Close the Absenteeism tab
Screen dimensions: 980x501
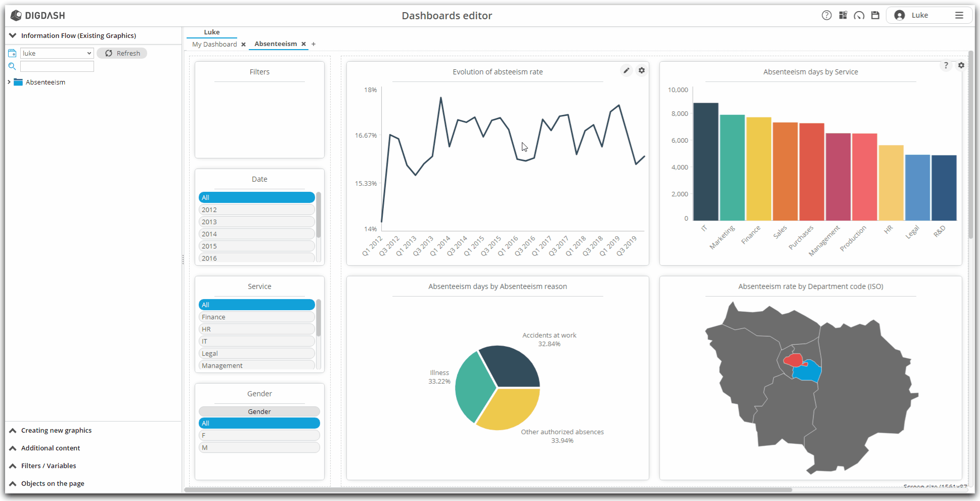click(x=303, y=44)
